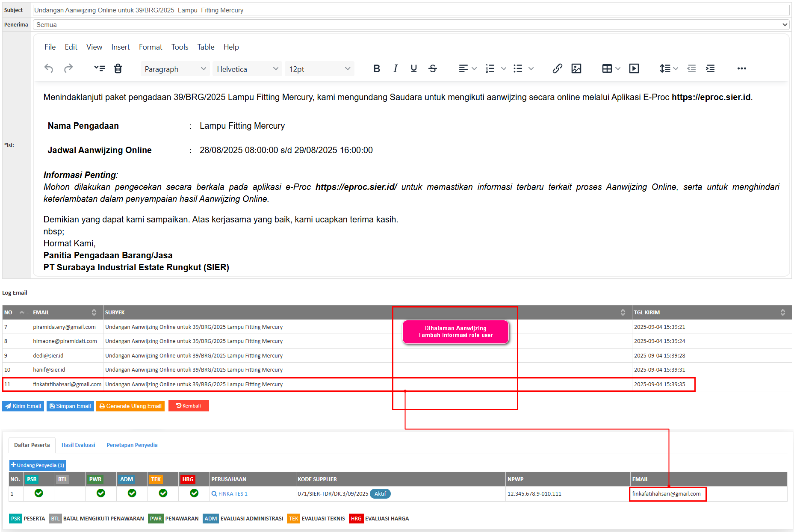
Task: Open FINKA TES 1 company link
Action: point(233,494)
